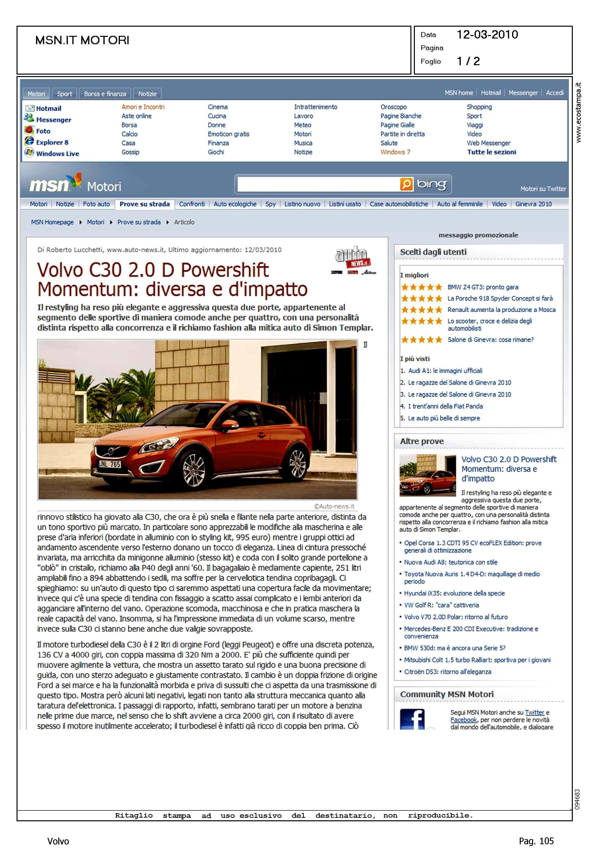The height and width of the screenshot is (865, 616).
Task: Select the Ginevra 2010 menu item
Action: [533, 204]
